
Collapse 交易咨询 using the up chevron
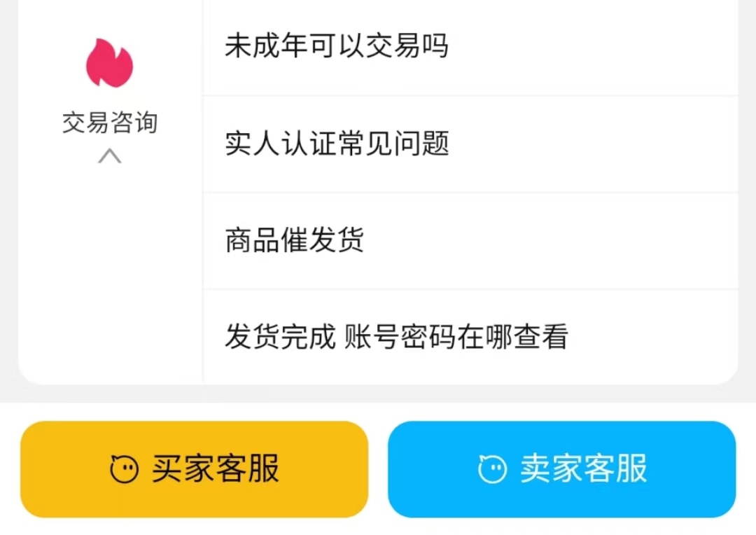click(109, 155)
